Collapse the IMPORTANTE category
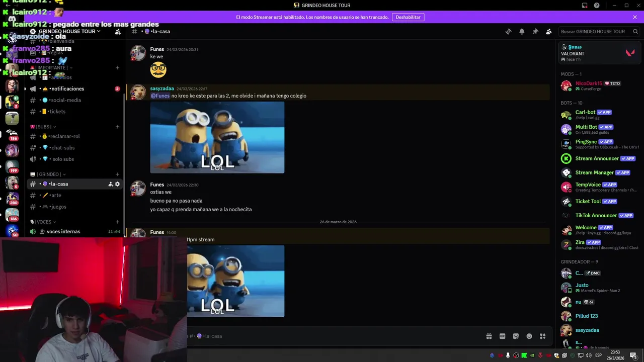The height and width of the screenshot is (362, 644). tap(52, 67)
